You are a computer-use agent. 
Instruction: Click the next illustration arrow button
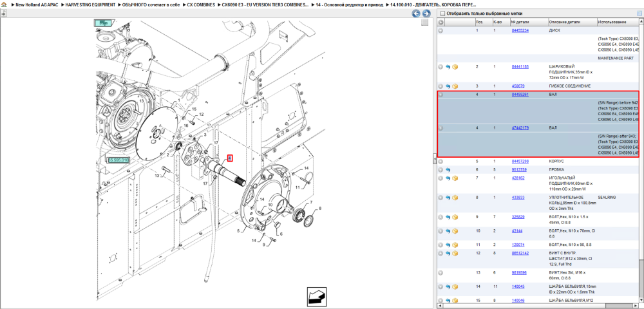(x=426, y=14)
